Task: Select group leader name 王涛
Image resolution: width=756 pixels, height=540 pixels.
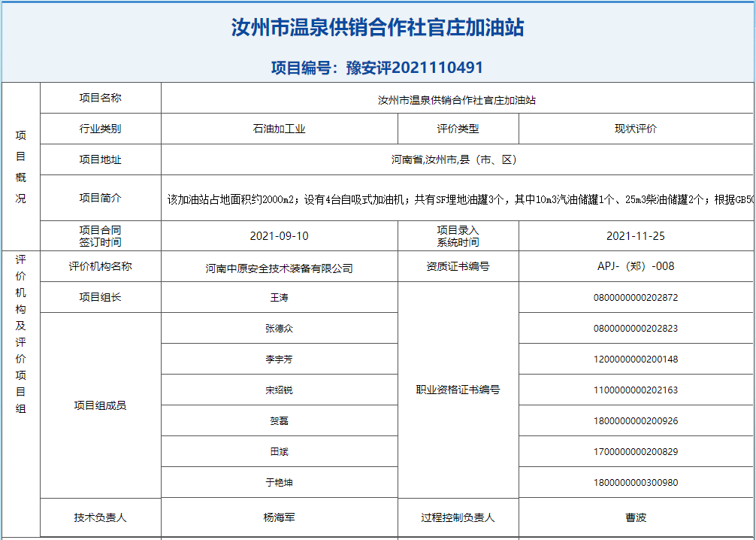Action: point(279,297)
